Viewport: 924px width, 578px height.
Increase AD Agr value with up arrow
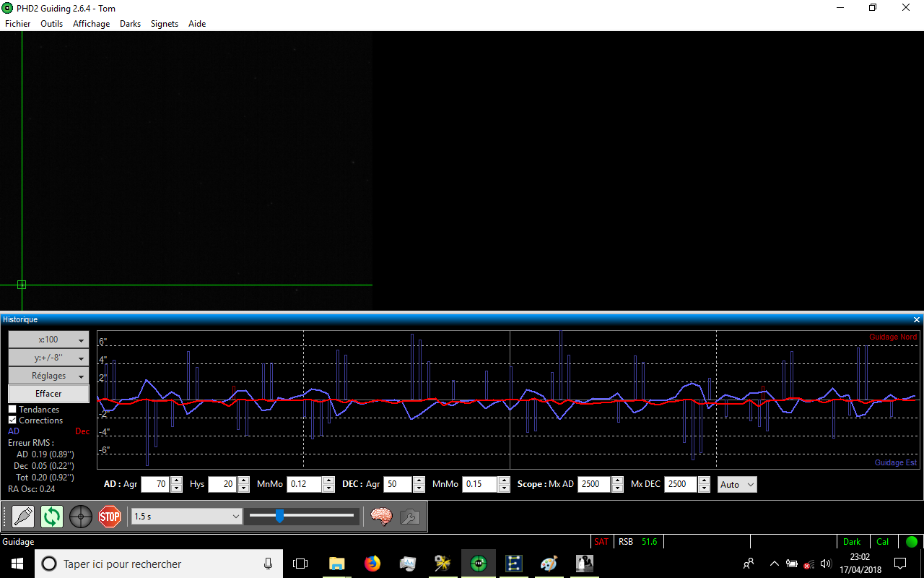177,480
